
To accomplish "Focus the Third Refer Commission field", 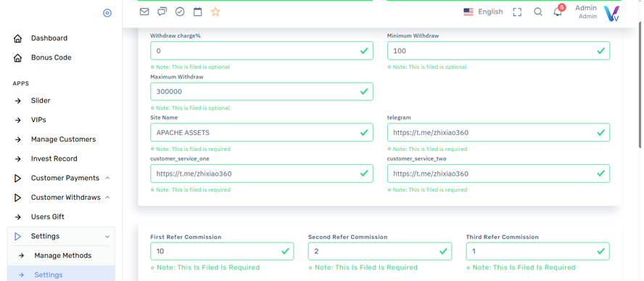I will (x=538, y=251).
